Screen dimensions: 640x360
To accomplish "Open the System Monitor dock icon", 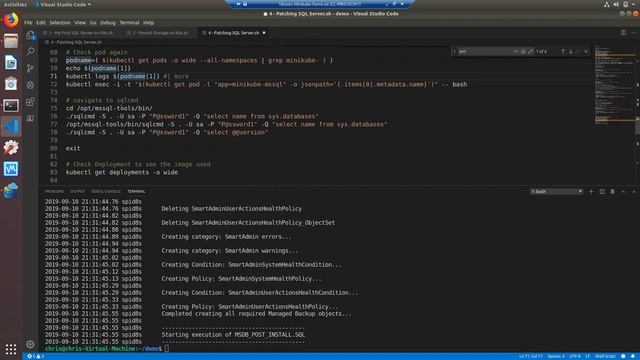I will pos(11,169).
